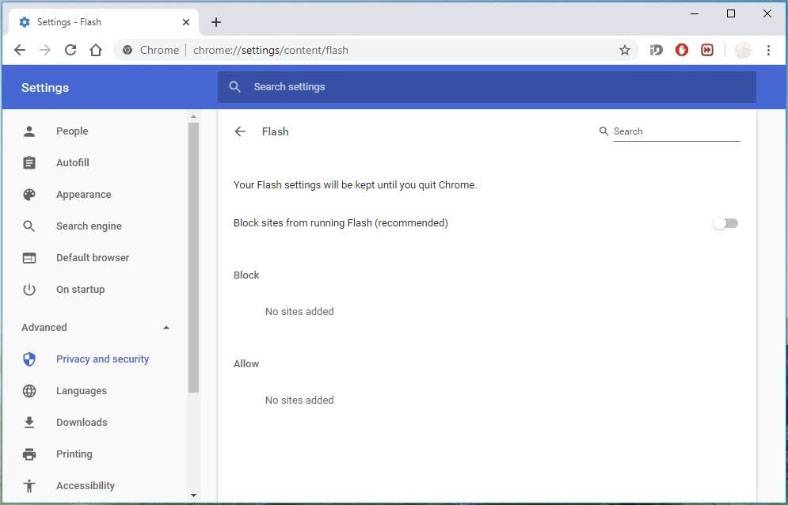Viewport: 788px width, 505px height.
Task: Reload the settings page
Action: (70, 50)
